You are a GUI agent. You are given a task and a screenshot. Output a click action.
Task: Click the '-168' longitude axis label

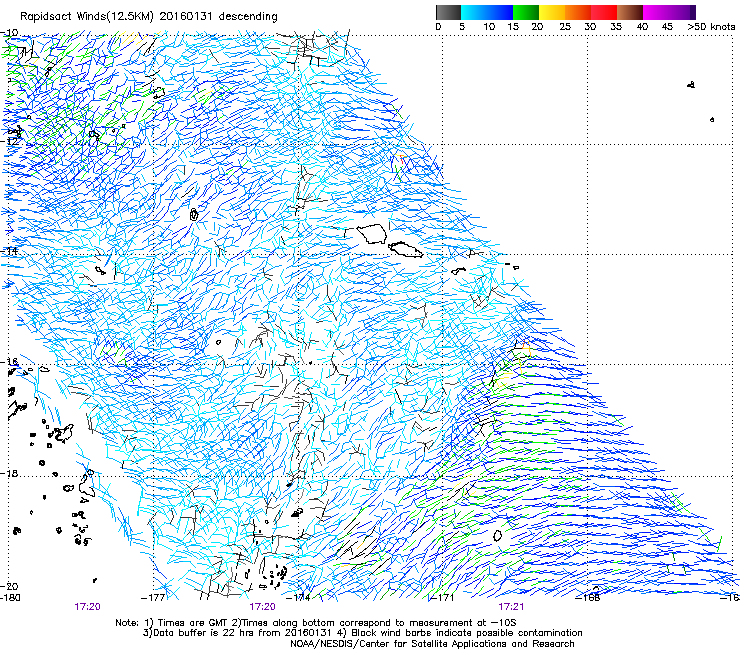[588, 598]
